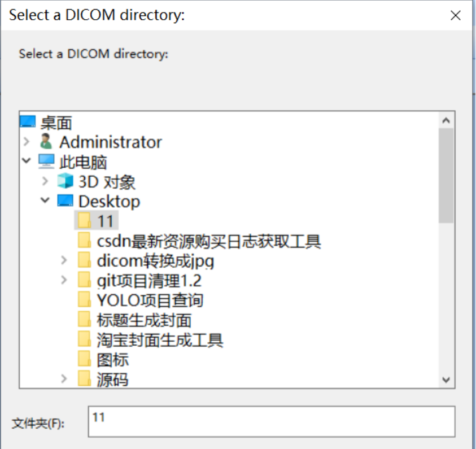Click the 桌面 desktop icon
Viewport: 476px width, 449px height.
tap(27, 122)
